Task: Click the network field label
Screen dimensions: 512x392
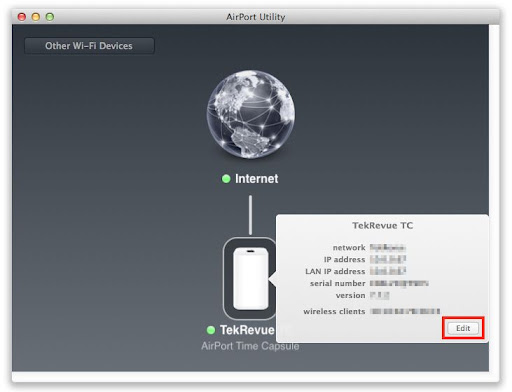Action: click(349, 248)
